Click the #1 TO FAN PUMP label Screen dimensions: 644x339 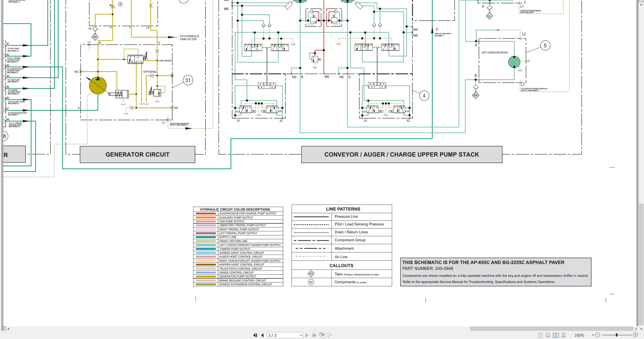tap(13, 48)
